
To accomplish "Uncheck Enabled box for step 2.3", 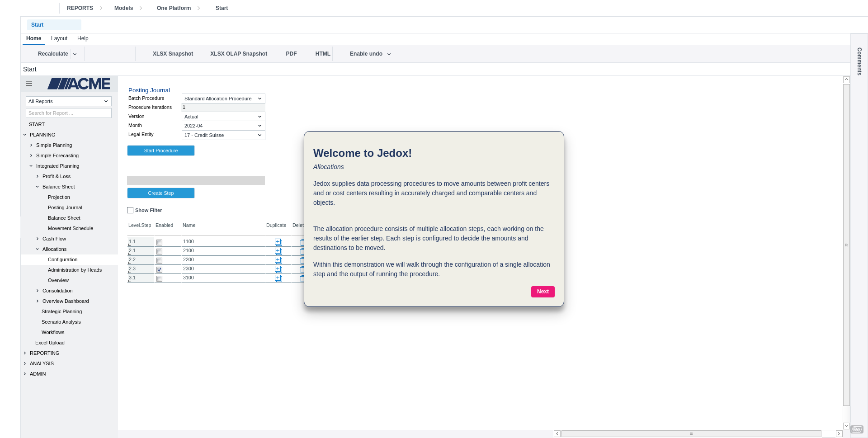I will (159, 269).
